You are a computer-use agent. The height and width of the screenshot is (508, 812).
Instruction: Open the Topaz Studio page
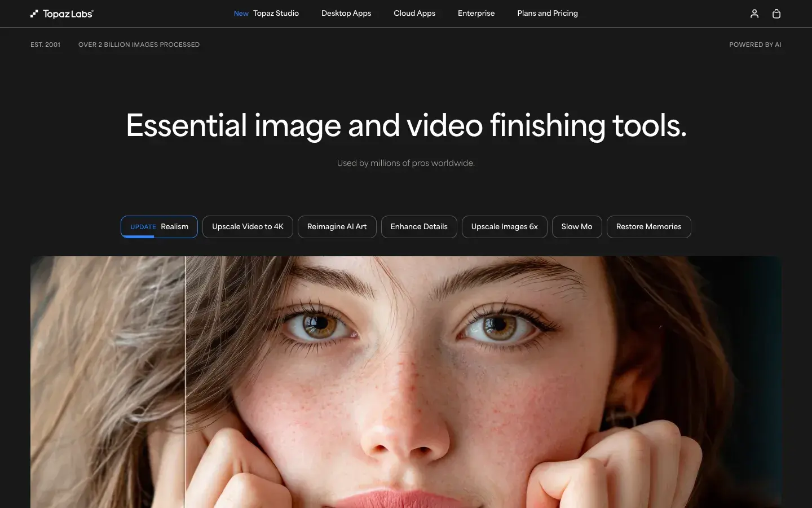click(x=276, y=13)
